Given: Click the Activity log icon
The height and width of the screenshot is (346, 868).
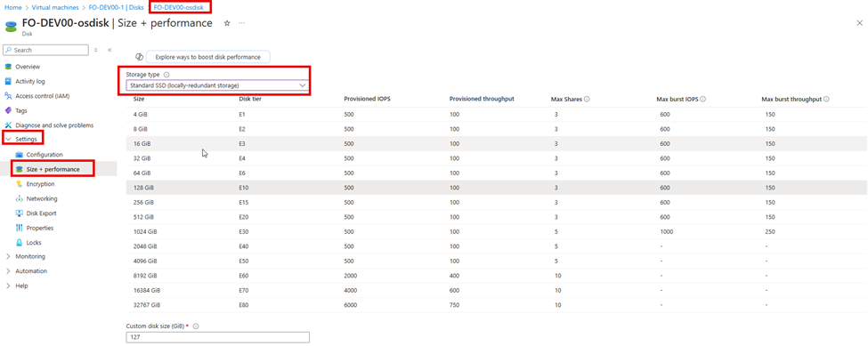Looking at the screenshot, I should pos(8,81).
